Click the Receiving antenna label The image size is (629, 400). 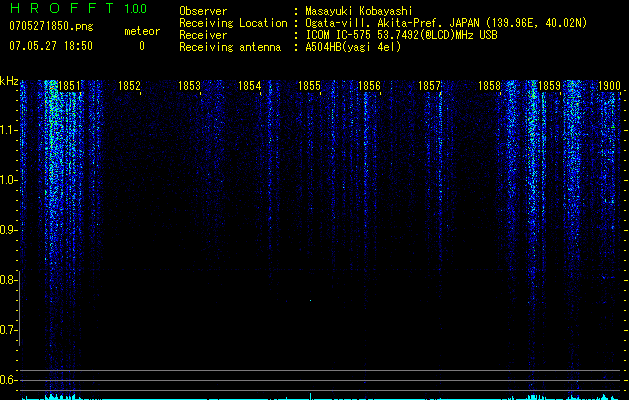click(230, 47)
